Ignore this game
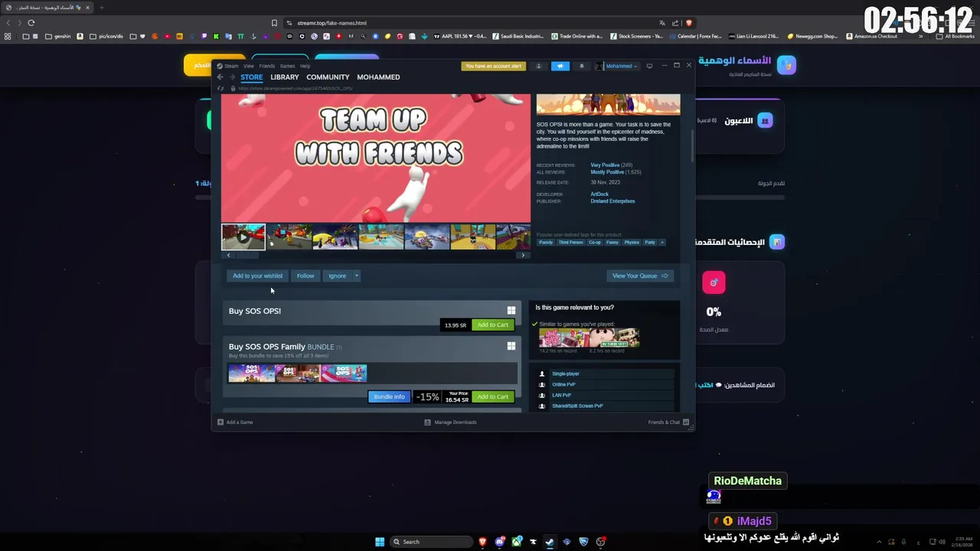Image resolution: width=980 pixels, height=551 pixels. (337, 275)
